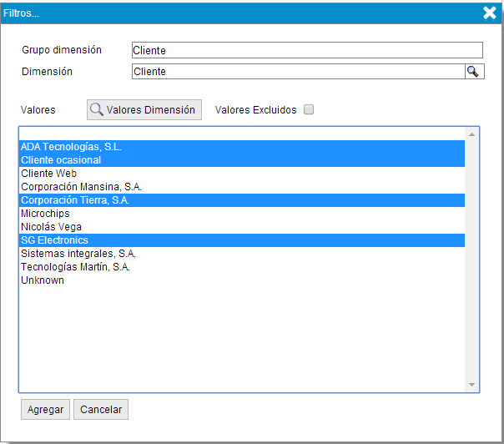
Task: Close the Filtros dialog with X
Action: pos(490,13)
